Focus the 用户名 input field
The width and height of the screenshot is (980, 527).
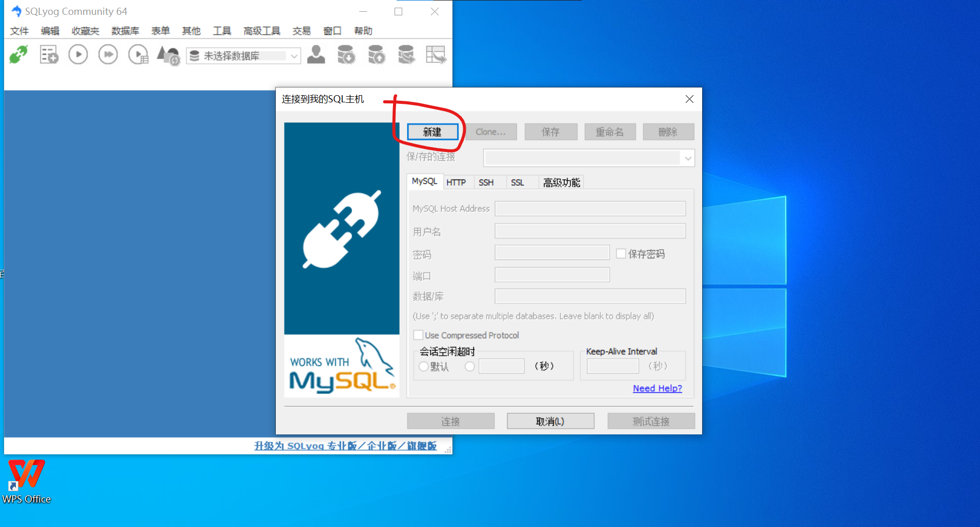(590, 231)
